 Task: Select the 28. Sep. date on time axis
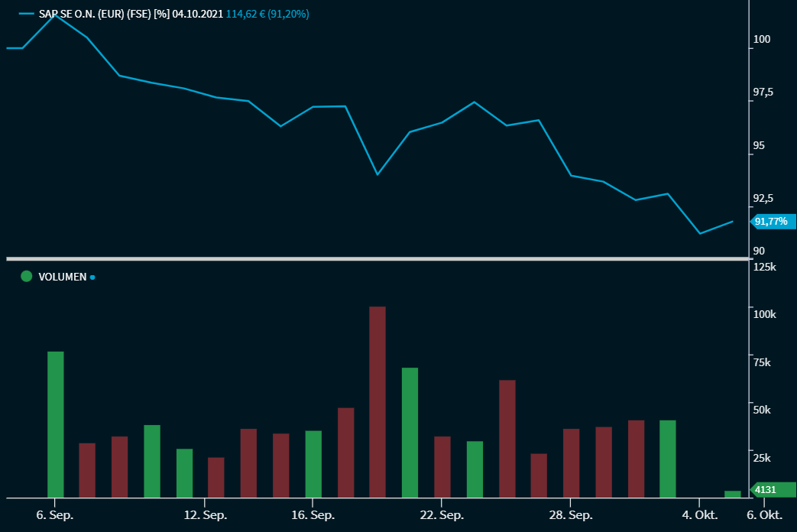pyautogui.click(x=570, y=515)
